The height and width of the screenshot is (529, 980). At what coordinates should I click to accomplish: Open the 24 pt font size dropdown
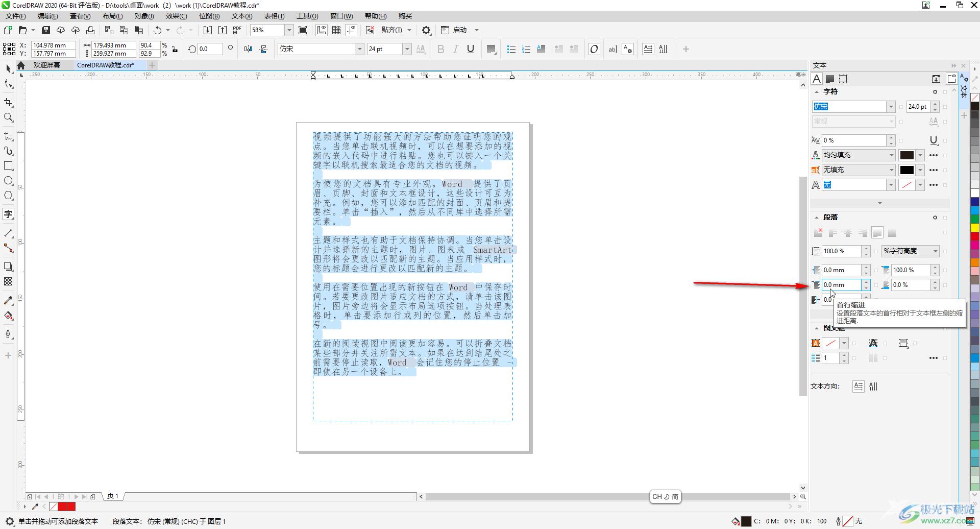tap(407, 49)
